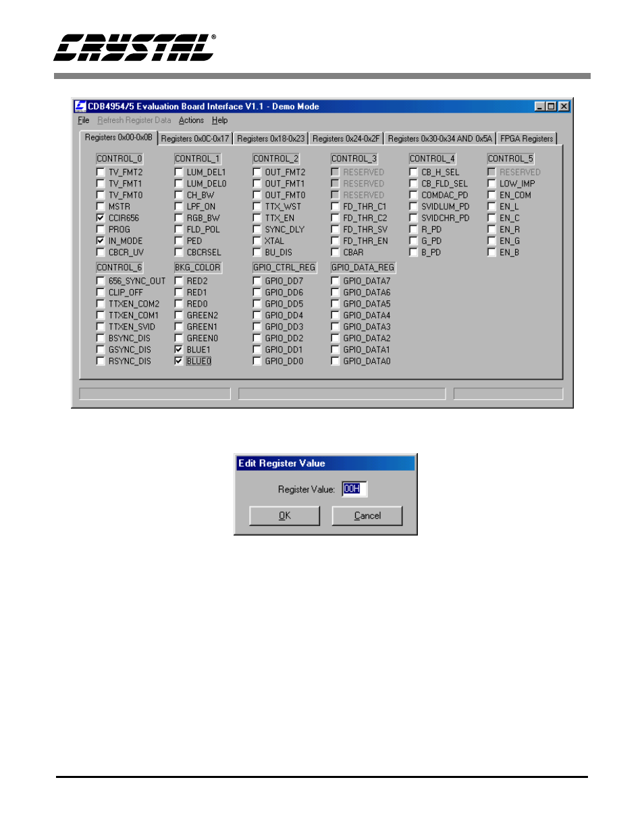The width and height of the screenshot is (644, 834).
Task: Cancel the Edit Register Value dialog
Action: pyautogui.click(x=367, y=516)
